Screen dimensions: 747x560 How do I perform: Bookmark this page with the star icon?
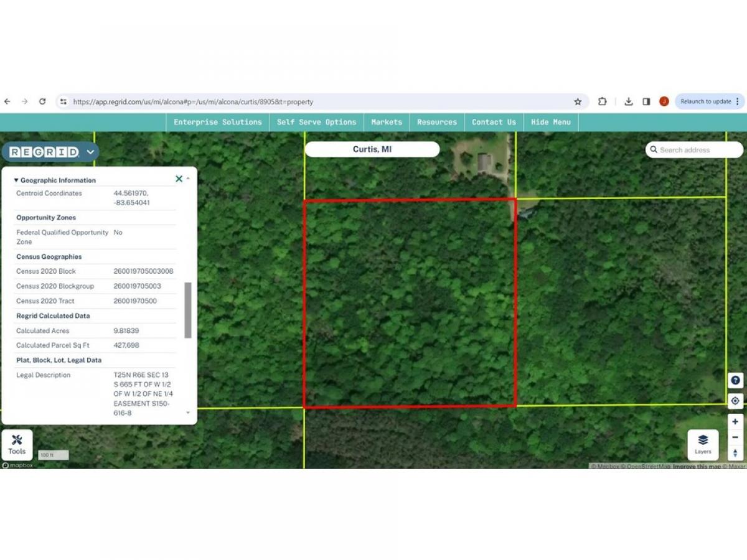pos(578,101)
